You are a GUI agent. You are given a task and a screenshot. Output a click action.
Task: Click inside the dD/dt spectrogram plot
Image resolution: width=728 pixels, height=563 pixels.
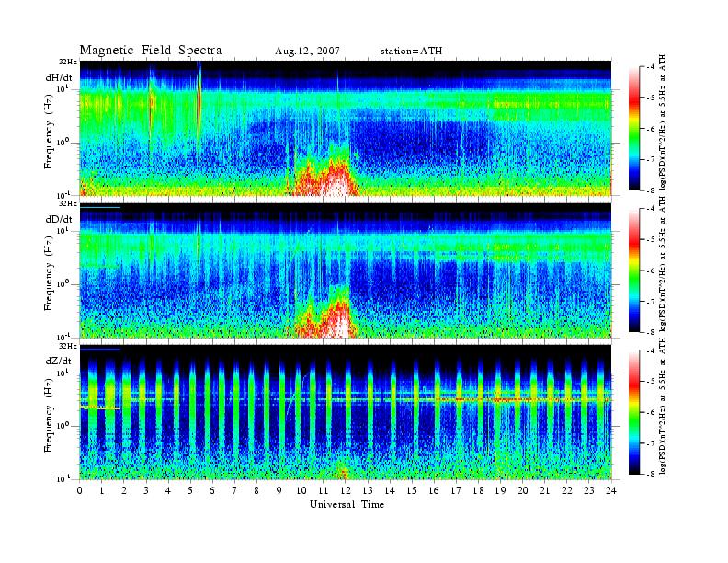click(346, 270)
